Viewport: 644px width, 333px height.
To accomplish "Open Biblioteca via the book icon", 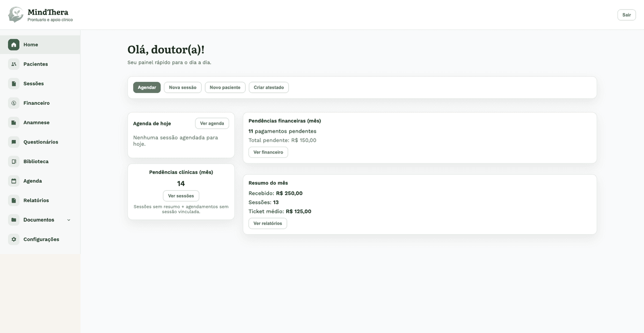I will click(x=13, y=161).
